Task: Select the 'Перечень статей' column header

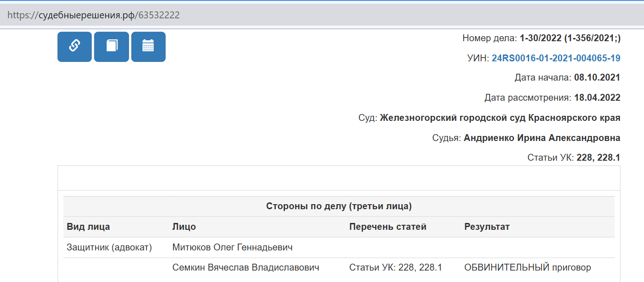Action: [x=388, y=227]
